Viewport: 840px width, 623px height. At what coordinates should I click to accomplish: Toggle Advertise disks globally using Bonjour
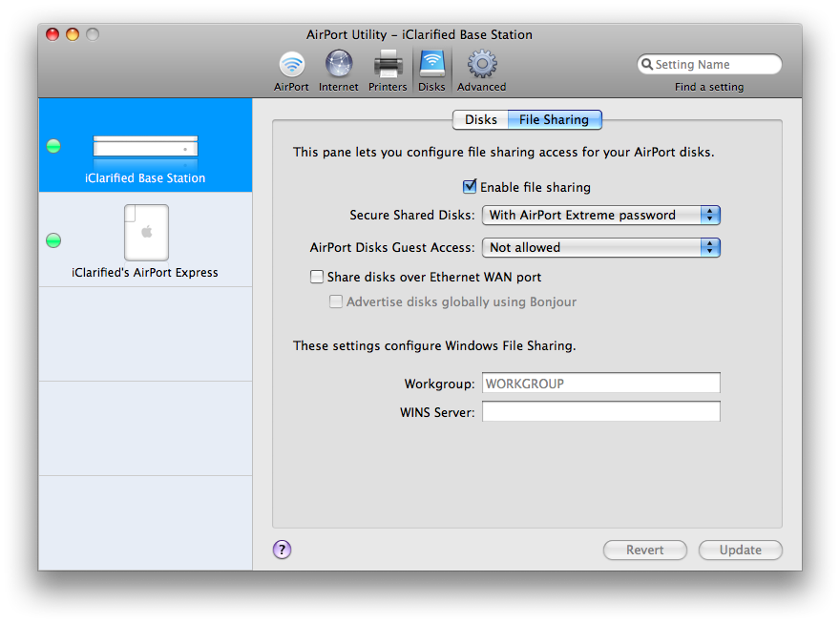click(336, 302)
